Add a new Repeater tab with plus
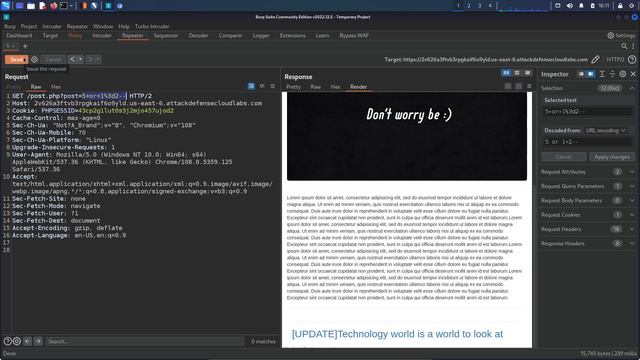The width and height of the screenshot is (640, 360). click(25, 46)
